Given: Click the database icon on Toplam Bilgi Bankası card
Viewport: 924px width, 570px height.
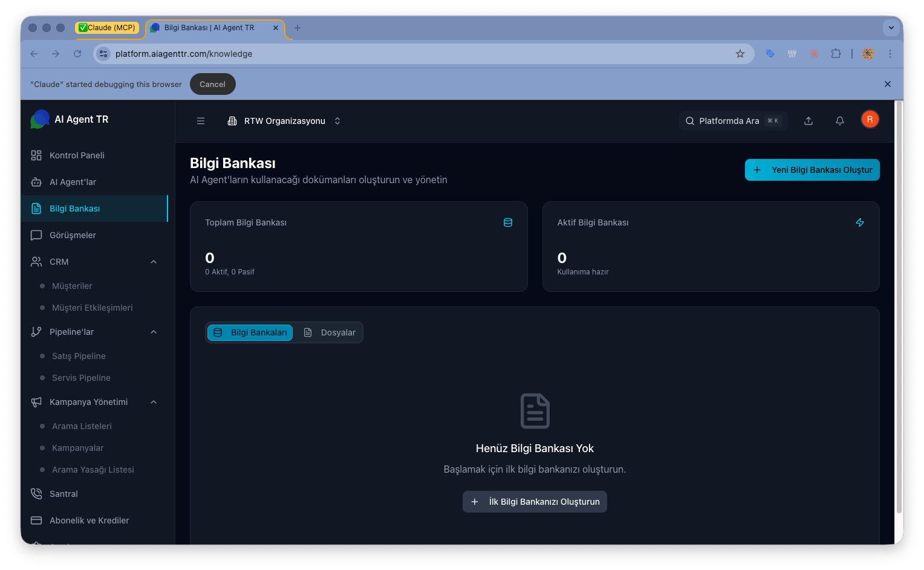Looking at the screenshot, I should 508,222.
